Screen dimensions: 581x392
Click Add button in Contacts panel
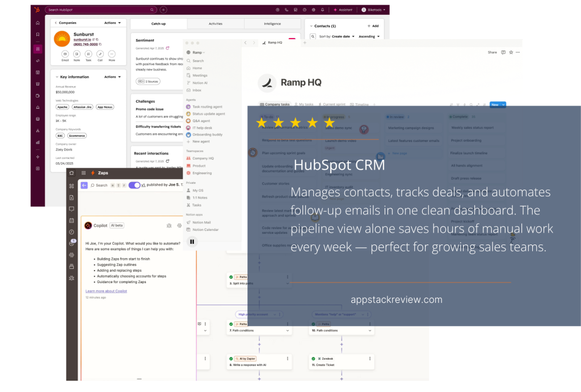372,26
